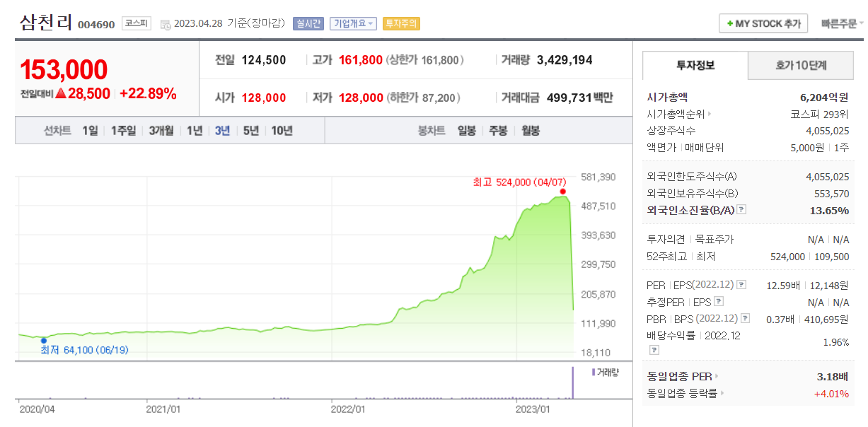Click the 실시간 badge
868x427 pixels.
tap(308, 23)
